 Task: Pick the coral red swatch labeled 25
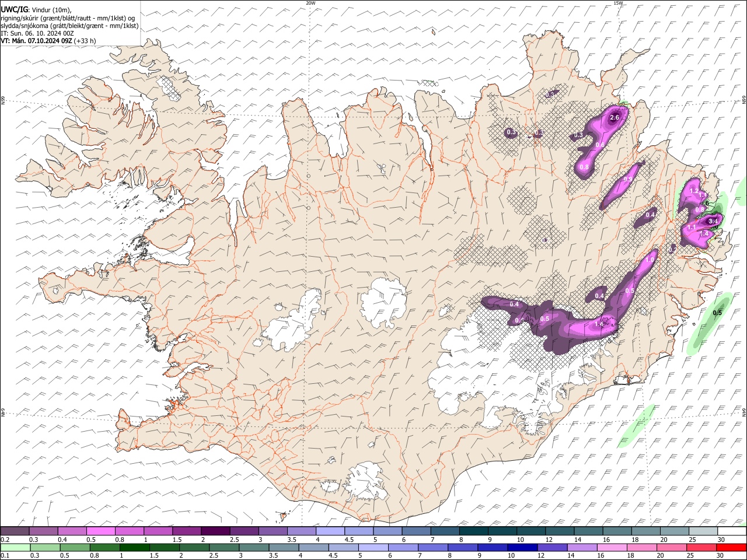[x=701, y=547]
